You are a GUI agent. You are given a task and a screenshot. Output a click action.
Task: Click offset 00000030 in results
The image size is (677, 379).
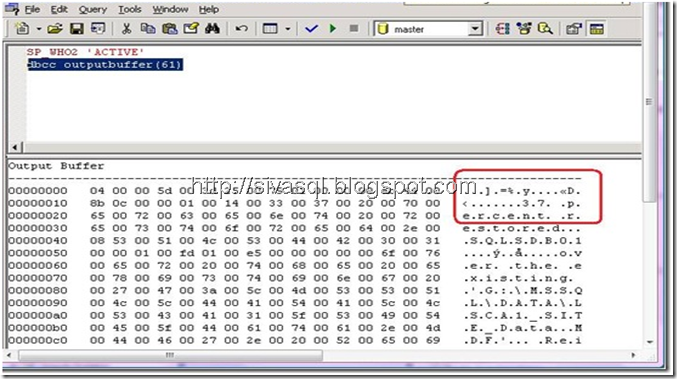coord(38,228)
